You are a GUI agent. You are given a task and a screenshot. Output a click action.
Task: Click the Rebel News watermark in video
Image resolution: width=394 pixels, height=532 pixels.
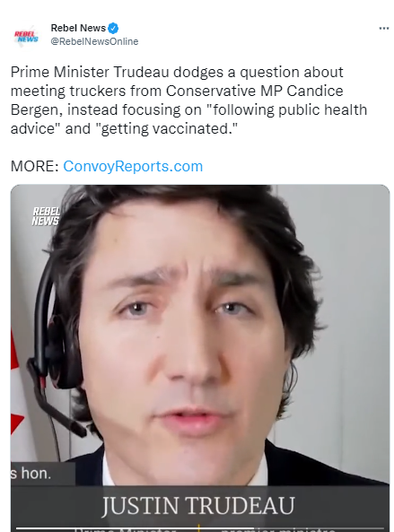pyautogui.click(x=46, y=216)
